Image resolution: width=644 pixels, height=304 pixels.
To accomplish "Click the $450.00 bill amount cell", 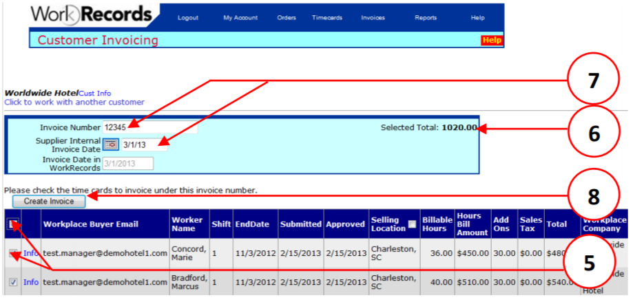I will (x=472, y=253).
